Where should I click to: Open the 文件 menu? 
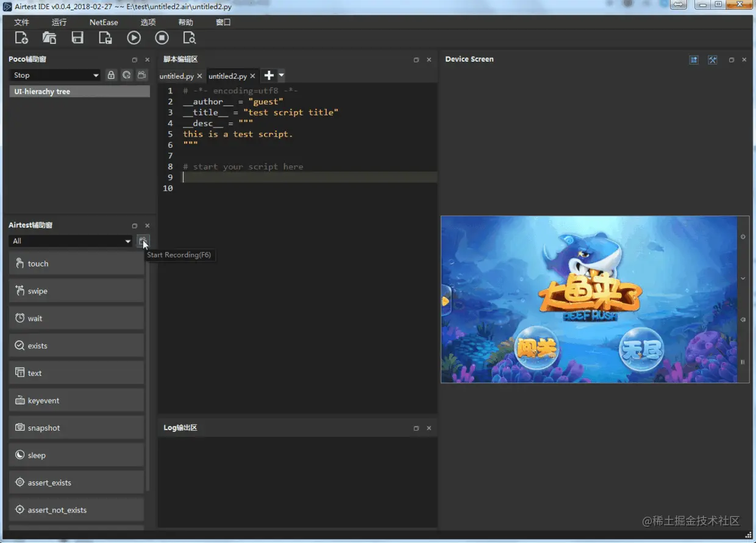[21, 22]
